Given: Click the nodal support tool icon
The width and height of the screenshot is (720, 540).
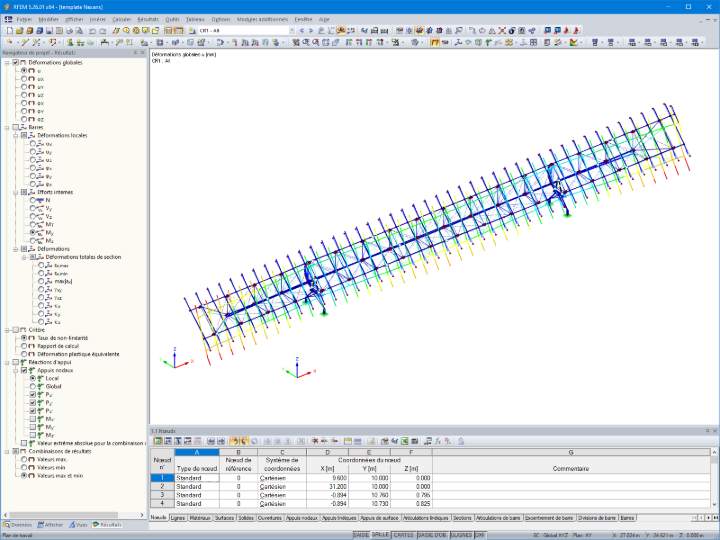Looking at the screenshot, I should 70,43.
